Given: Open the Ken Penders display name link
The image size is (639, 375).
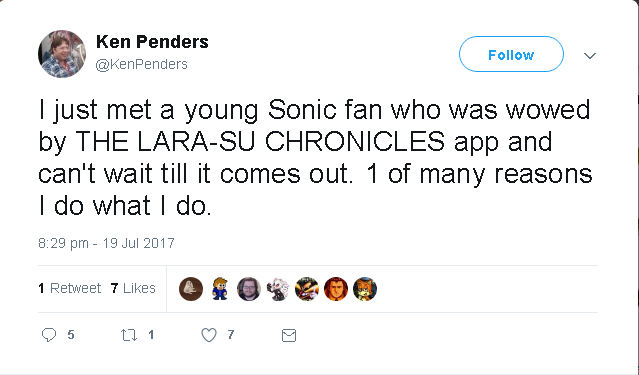Looking at the screenshot, I should 152,42.
